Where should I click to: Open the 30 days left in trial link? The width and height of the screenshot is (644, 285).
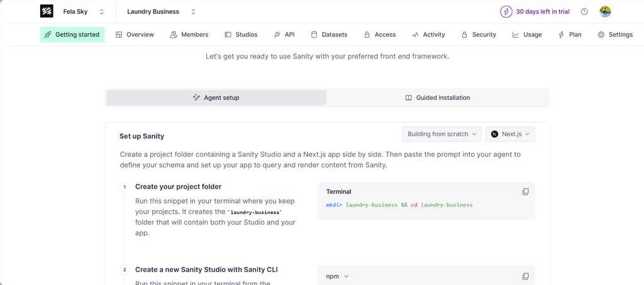pyautogui.click(x=543, y=12)
